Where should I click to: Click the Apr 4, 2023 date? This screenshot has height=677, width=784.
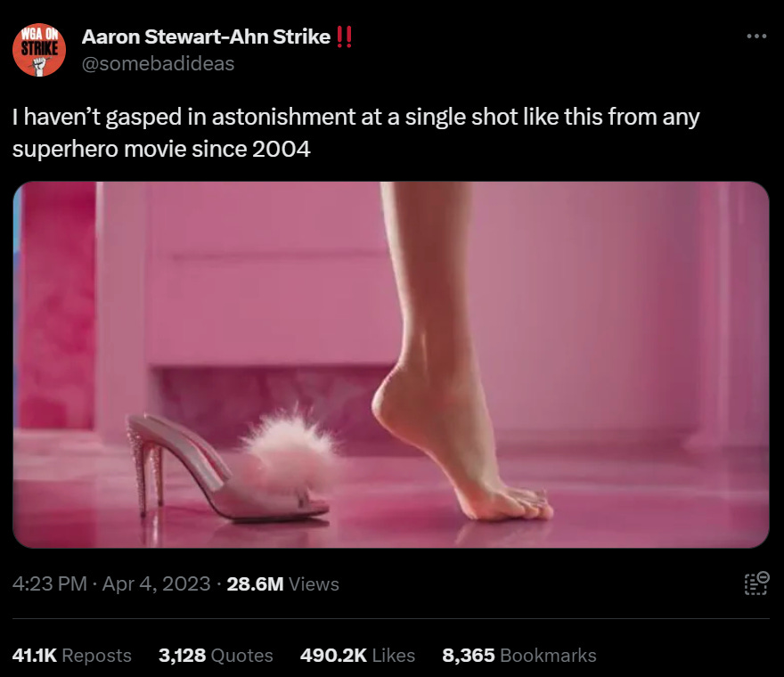click(x=157, y=583)
